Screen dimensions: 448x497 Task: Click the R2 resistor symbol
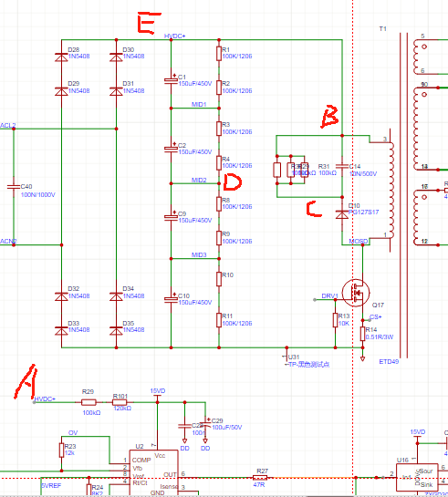219,88
